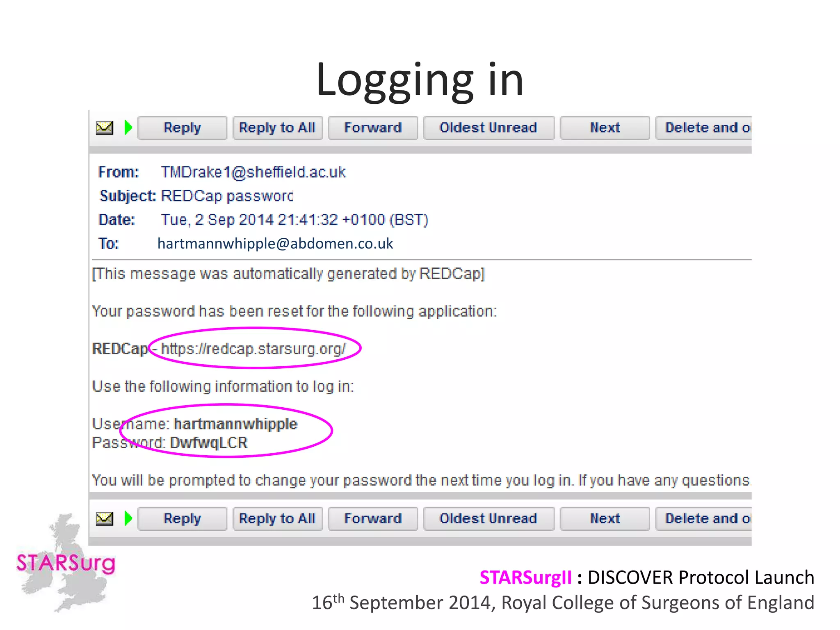Go to Oldest Unread from top toolbar
840x630 pixels.
488,128
